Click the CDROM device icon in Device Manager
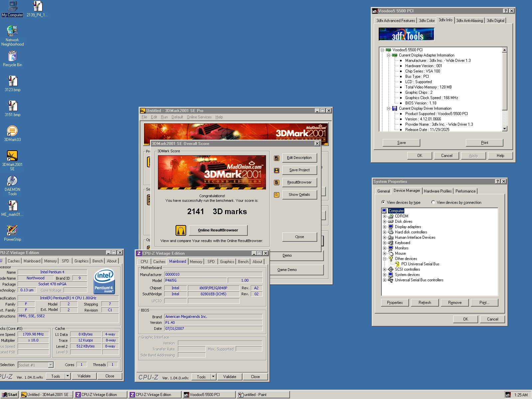532x399 pixels. tap(391, 216)
